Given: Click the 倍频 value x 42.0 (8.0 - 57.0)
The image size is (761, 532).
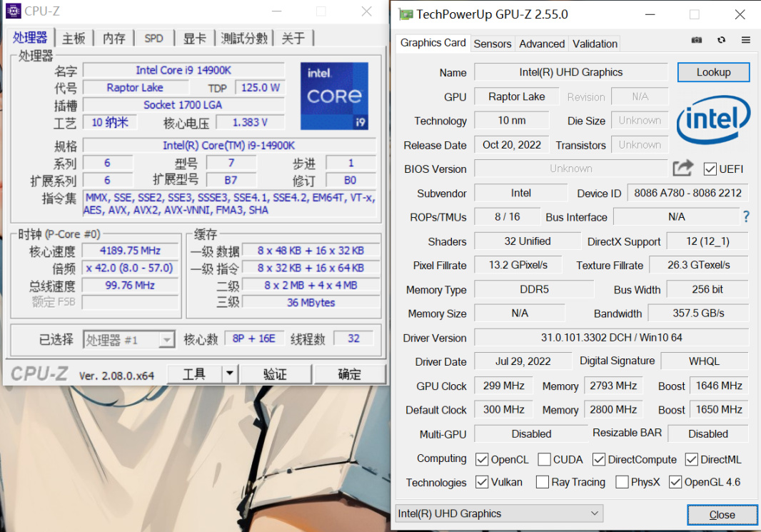Looking at the screenshot, I should pos(130,268).
